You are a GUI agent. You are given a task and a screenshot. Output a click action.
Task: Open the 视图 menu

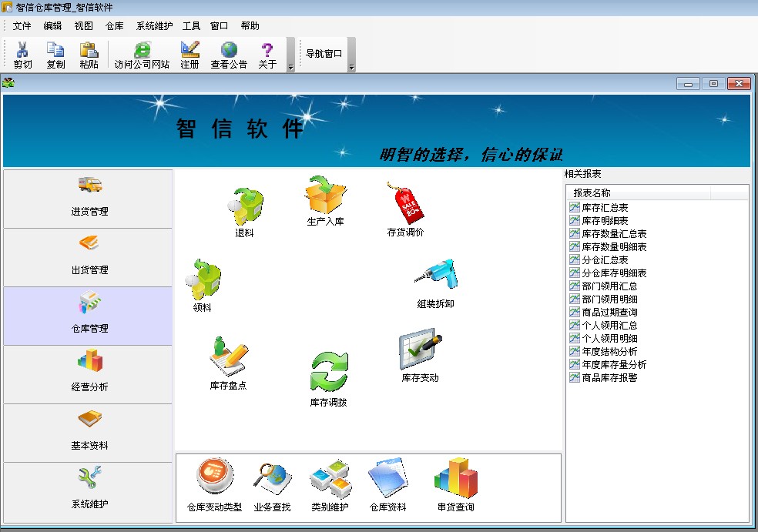point(84,26)
